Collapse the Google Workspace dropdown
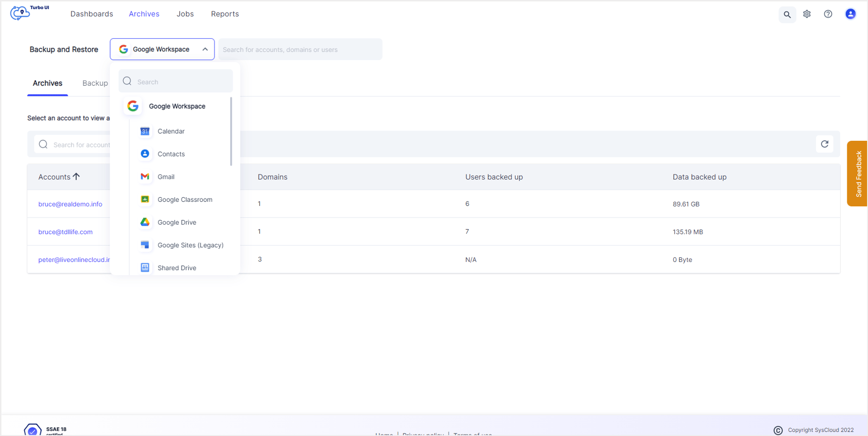Screen dimensions: 868x436 tap(205, 49)
